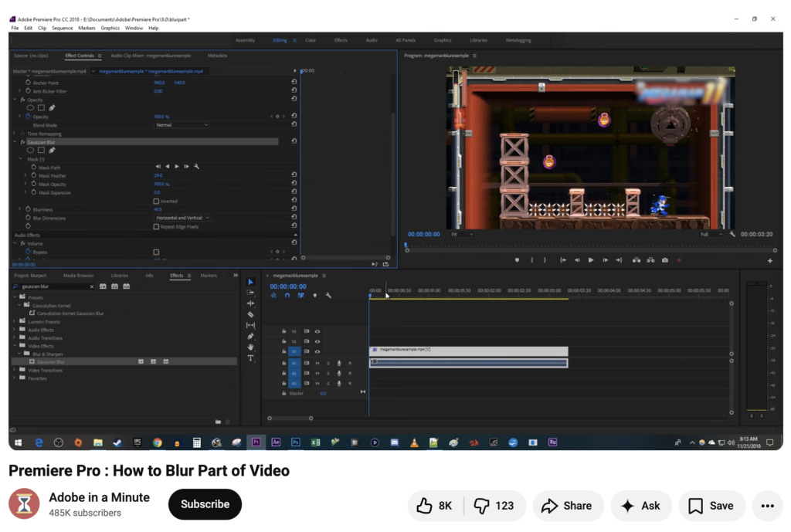This screenshot has width=791, height=532.
Task: Toggle V2 track output eye icon
Action: click(317, 341)
